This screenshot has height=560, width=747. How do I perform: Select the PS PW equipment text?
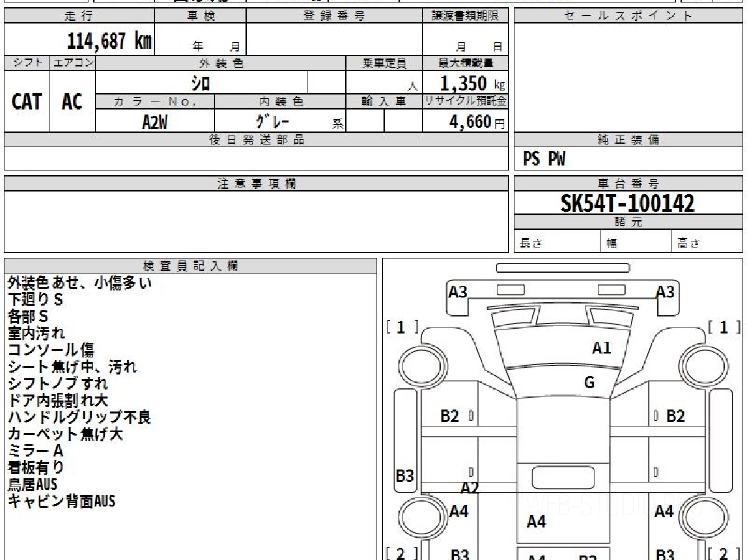(544, 160)
